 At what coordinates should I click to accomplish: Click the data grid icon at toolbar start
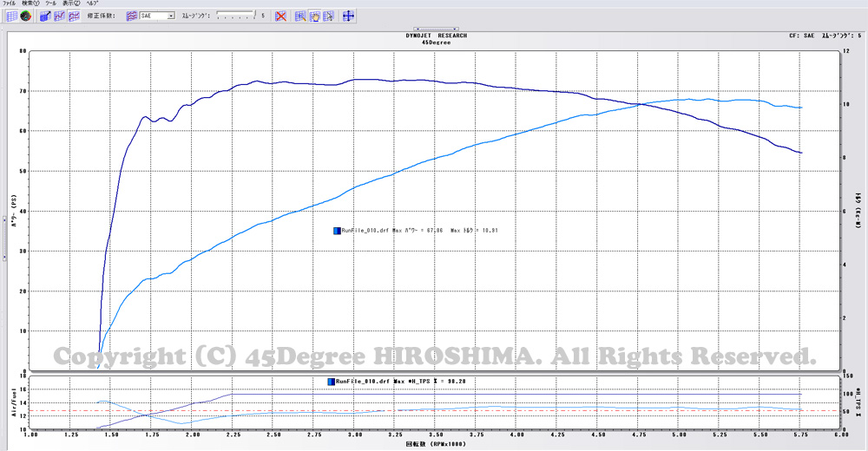(11, 16)
